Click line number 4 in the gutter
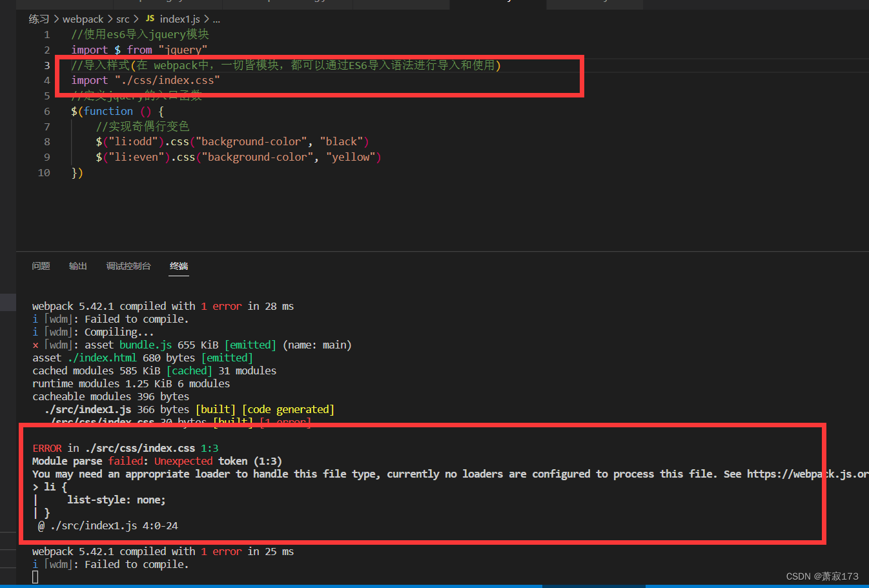 tap(46, 80)
